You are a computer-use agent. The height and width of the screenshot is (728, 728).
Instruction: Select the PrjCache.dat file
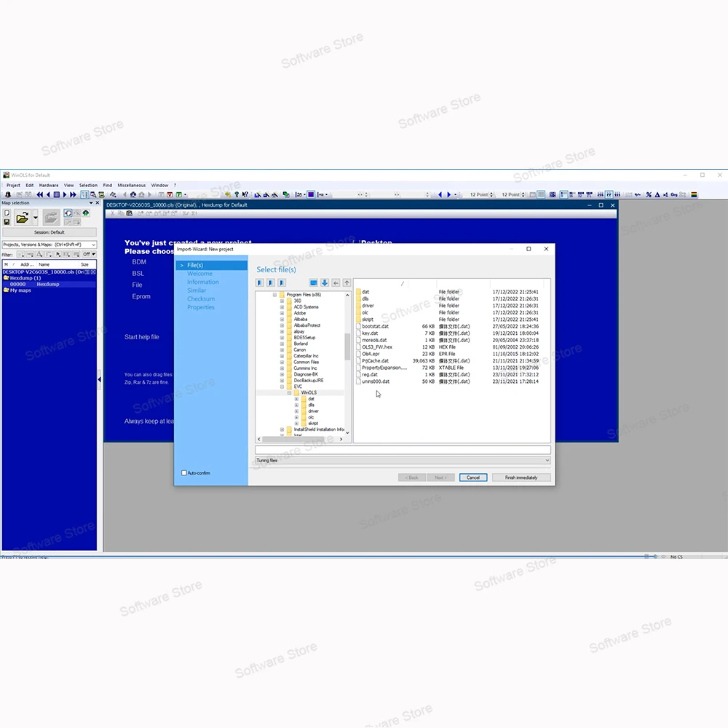tap(375, 361)
